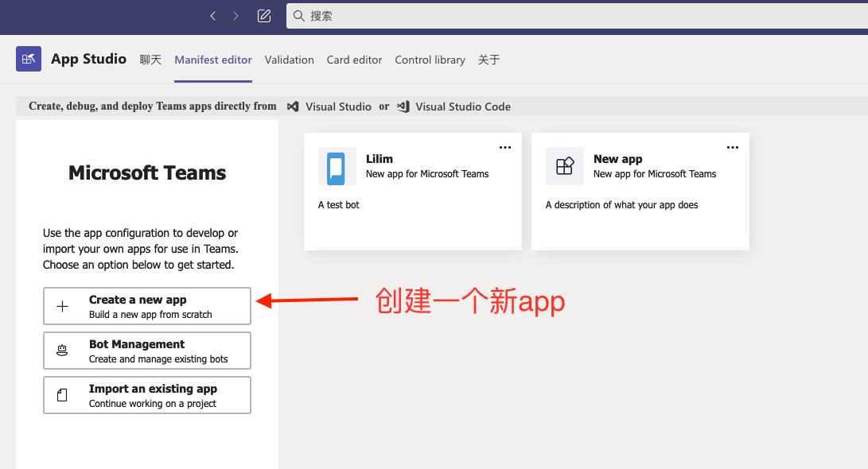Open the New app card options menu
868x469 pixels.
(733, 147)
